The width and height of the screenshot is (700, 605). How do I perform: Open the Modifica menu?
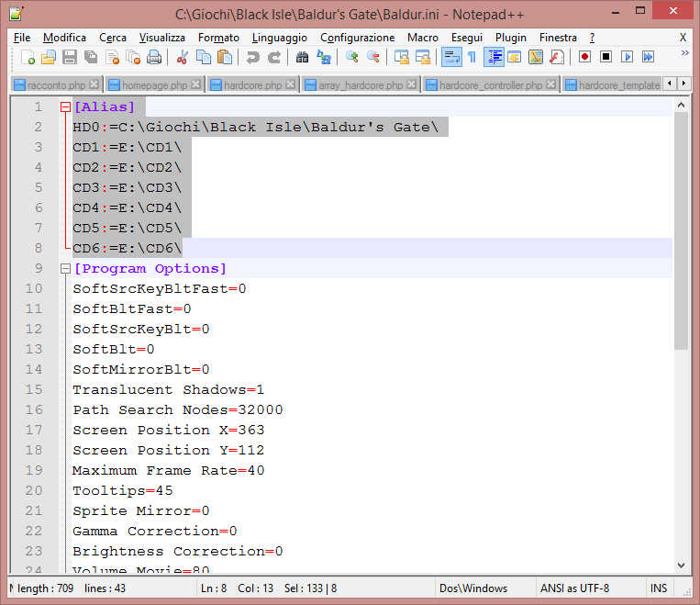tap(64, 38)
